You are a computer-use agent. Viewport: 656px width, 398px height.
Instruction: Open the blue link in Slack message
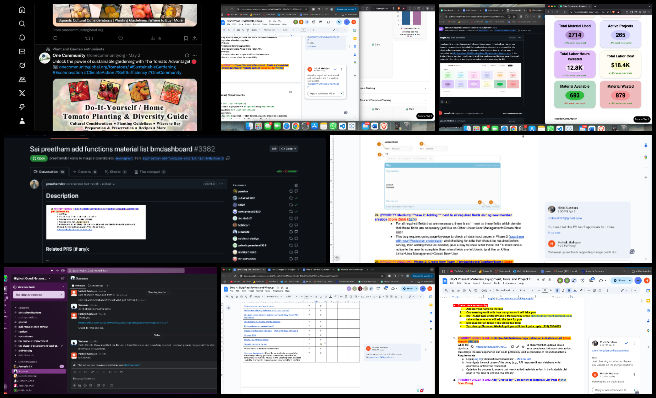click(123, 323)
